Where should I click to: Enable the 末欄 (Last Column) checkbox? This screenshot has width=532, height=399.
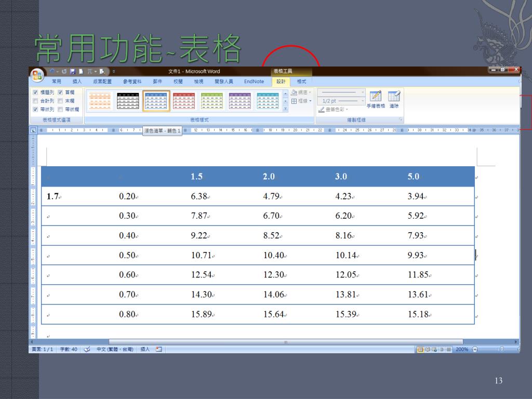click(x=60, y=101)
